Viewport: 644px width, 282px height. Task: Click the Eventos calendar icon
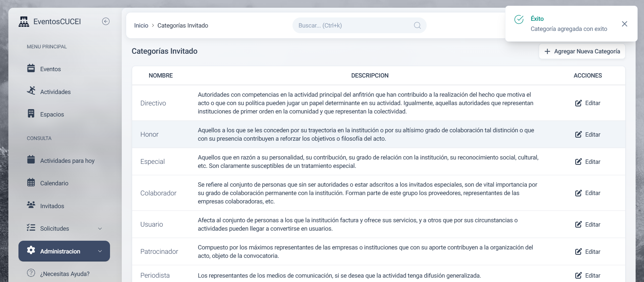tap(31, 68)
